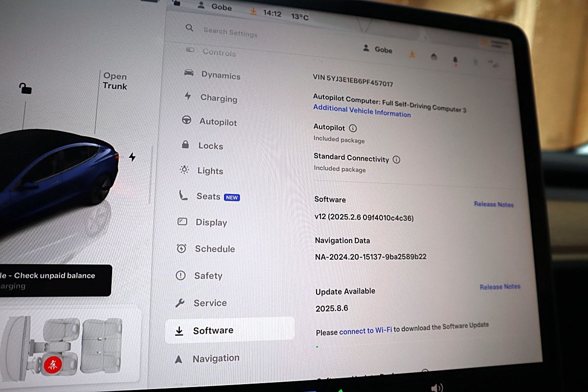Tap Open Trunk on the car view
The width and height of the screenshot is (588, 392).
[115, 81]
